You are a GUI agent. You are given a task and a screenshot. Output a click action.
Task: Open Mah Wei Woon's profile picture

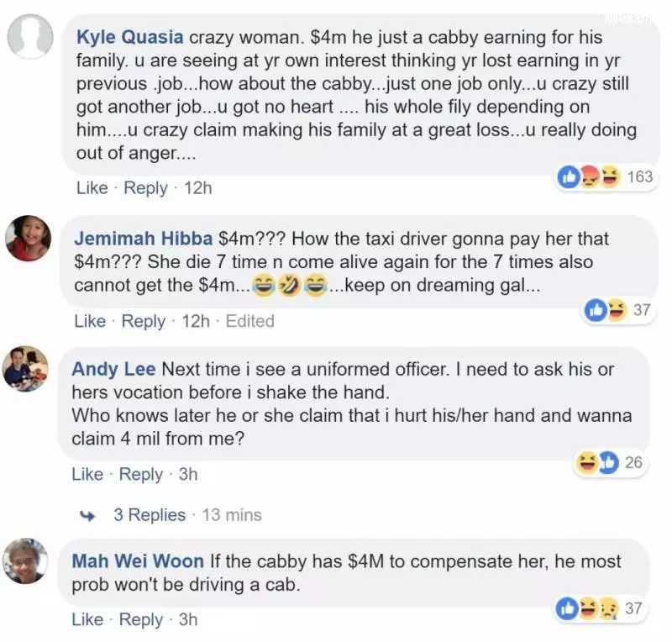point(26,561)
